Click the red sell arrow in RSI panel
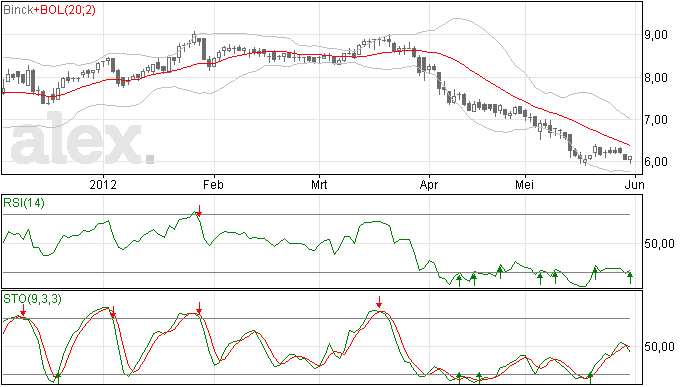The image size is (690, 387). (x=199, y=210)
